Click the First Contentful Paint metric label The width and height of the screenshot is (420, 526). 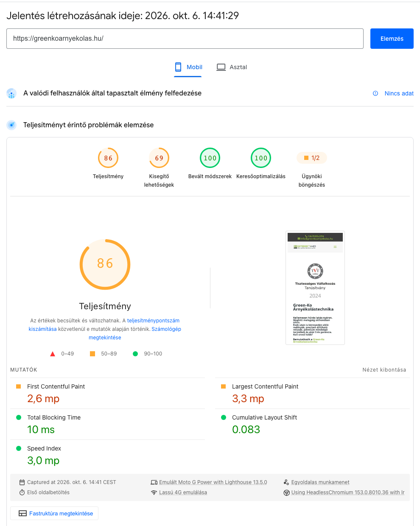(56, 386)
